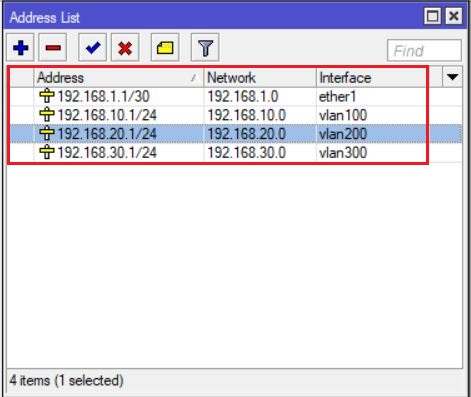Click the red X Disable button
Image resolution: width=471 pixels, height=397 pixels.
coord(125,48)
